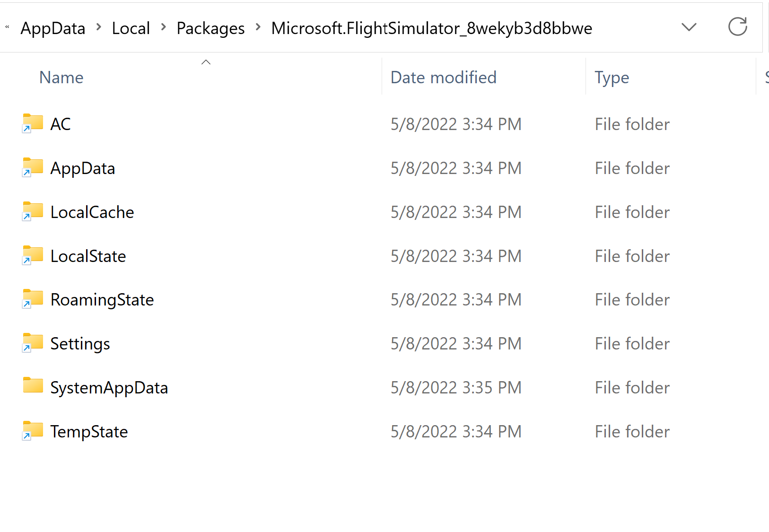Click the AC folder shortcut icon

pos(33,123)
